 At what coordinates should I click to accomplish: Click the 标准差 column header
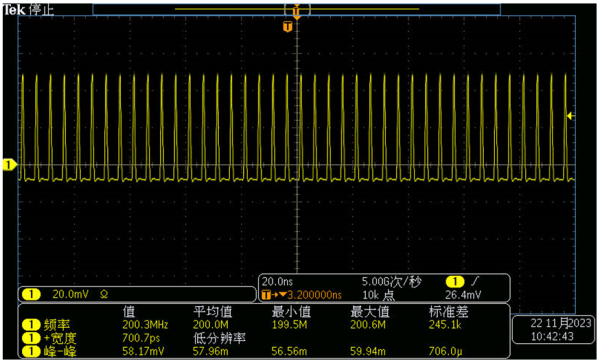(x=448, y=312)
